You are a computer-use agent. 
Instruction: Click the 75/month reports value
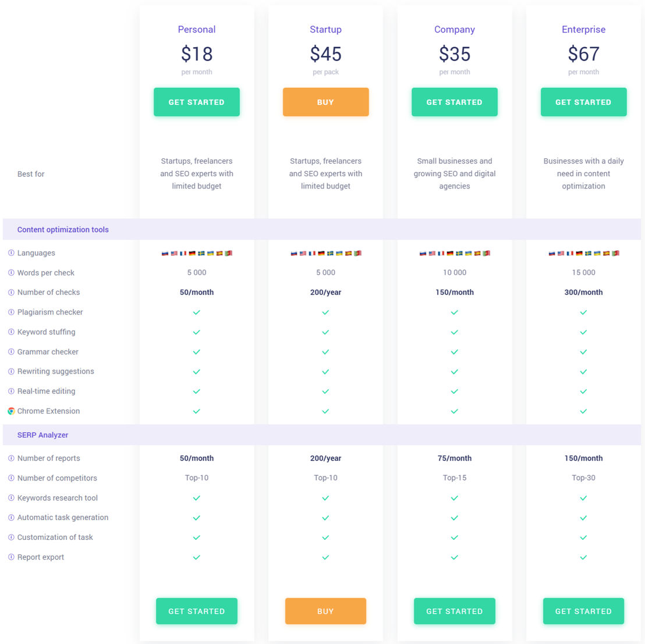click(455, 458)
